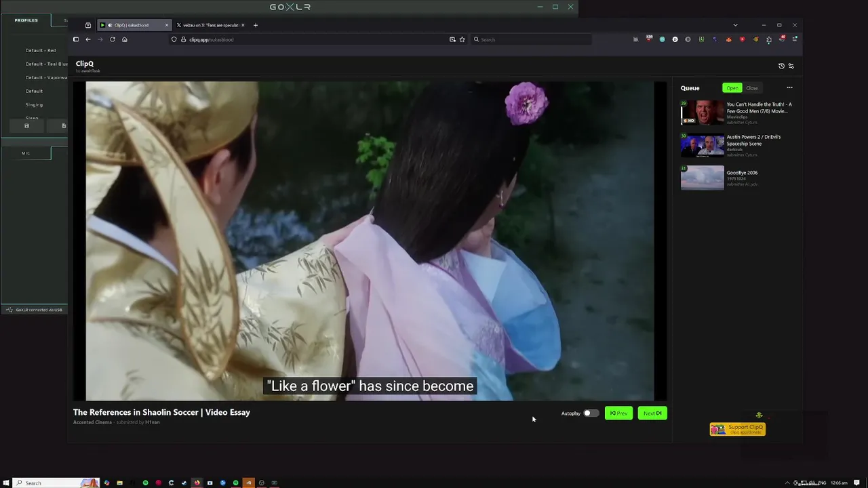
Task: Open the Queue three-dots options menu
Action: pos(789,87)
